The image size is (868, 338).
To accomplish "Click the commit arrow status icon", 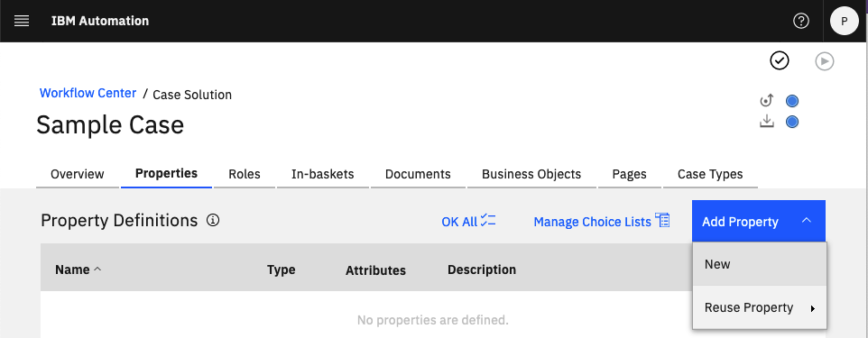I will click(x=767, y=101).
